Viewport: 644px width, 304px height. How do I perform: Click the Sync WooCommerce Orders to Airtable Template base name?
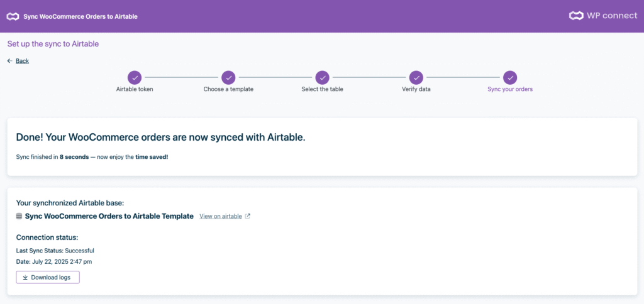click(109, 216)
